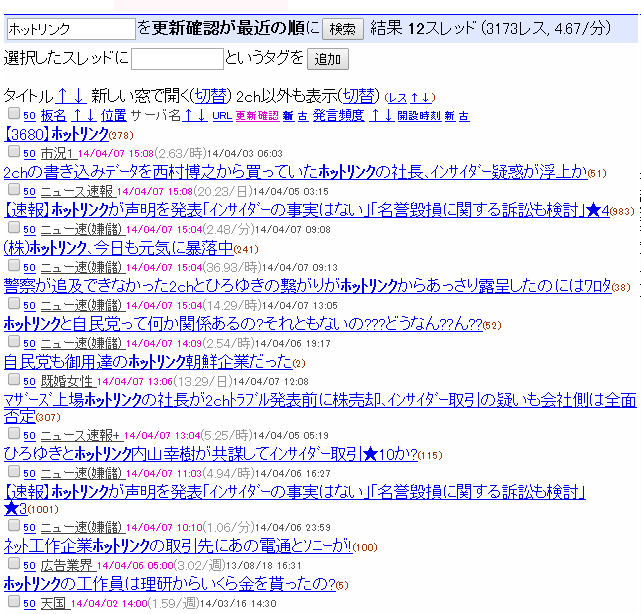Click 新 next to 開設時刻
Viewport: 641px width, 614px height.
pyautogui.click(x=450, y=116)
